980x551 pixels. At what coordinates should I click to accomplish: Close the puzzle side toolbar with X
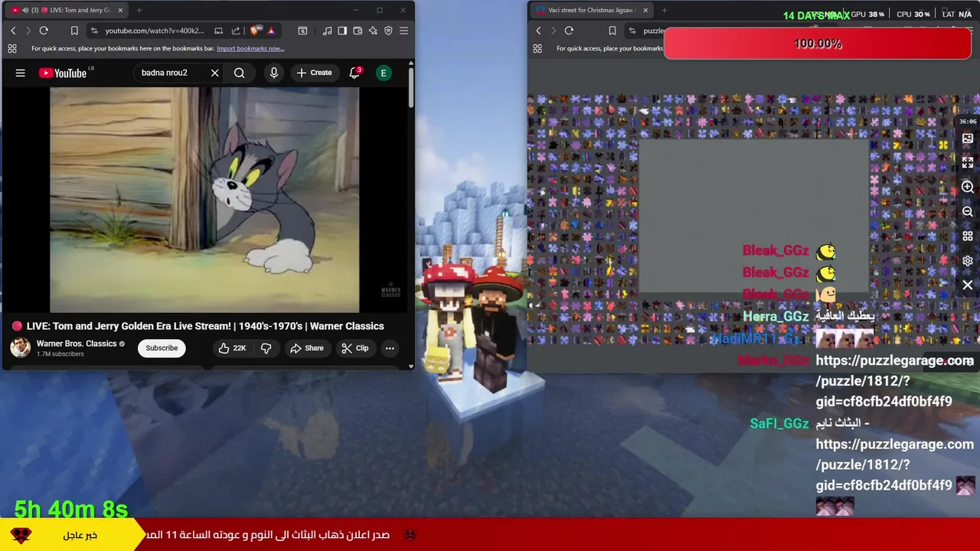pos(968,285)
